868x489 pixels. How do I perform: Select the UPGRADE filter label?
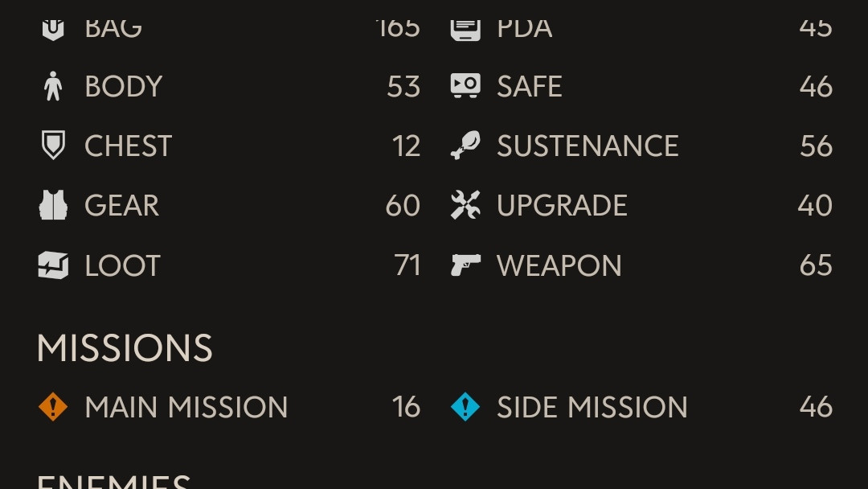click(562, 206)
